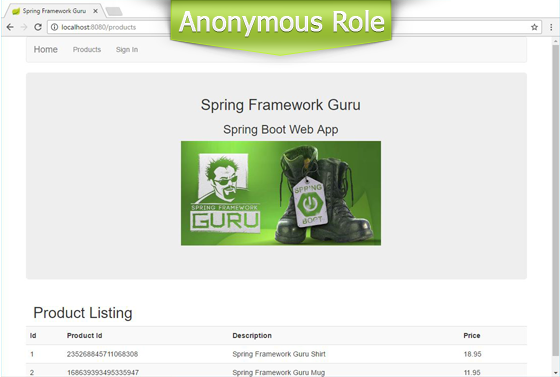
Task: Open the Sign In navbar link
Action: click(x=127, y=50)
